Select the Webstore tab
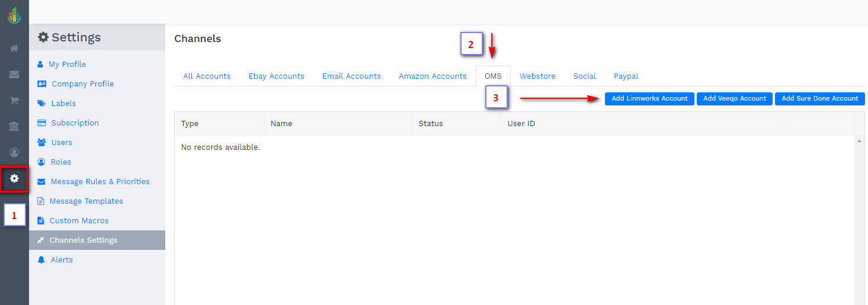This screenshot has width=868, height=305. (x=537, y=76)
